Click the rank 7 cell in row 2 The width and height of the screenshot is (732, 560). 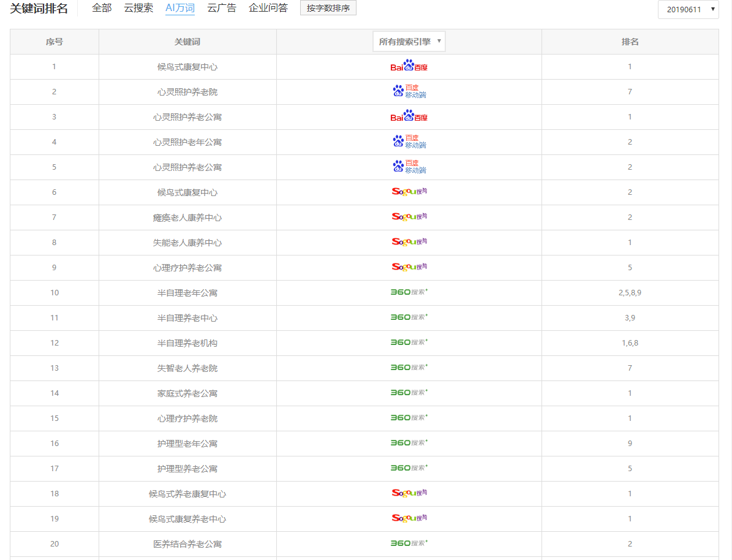pos(630,92)
